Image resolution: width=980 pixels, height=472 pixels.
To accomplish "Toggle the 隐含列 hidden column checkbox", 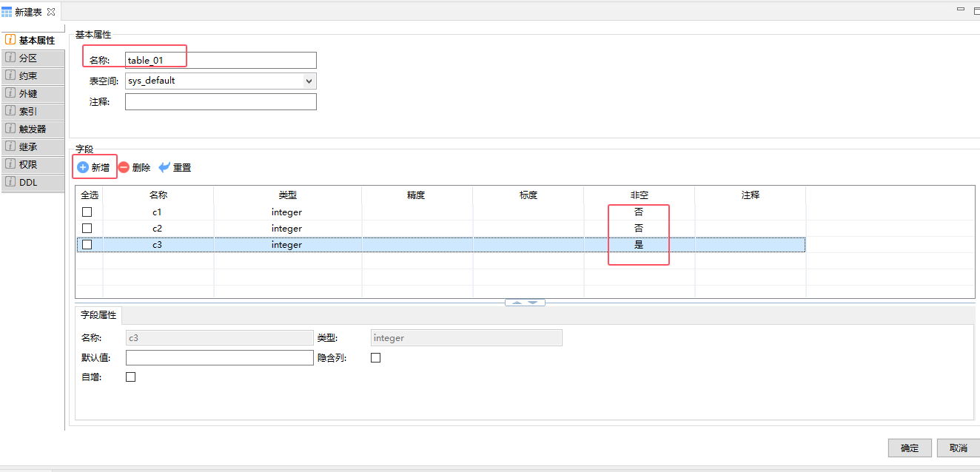I will pyautogui.click(x=375, y=357).
